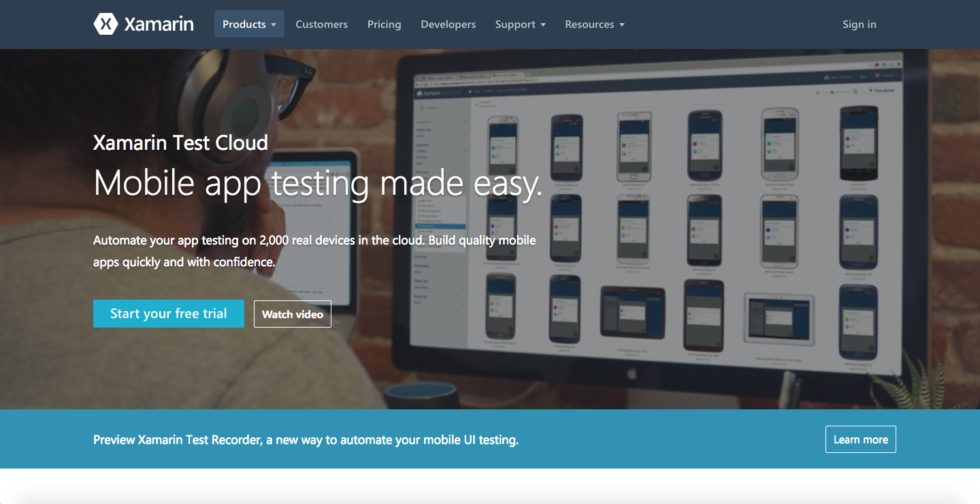
Task: Click the Xamarin hexagon logo icon
Action: pos(105,24)
